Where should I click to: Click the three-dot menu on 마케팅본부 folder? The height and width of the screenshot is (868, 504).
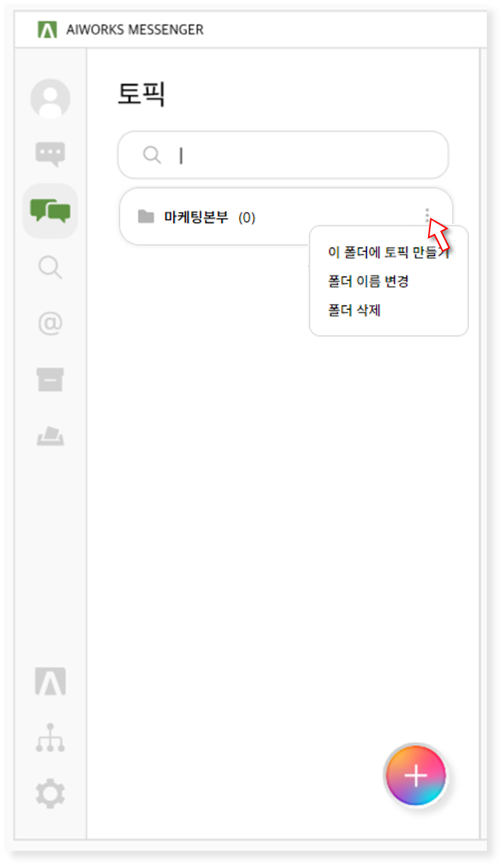427,215
